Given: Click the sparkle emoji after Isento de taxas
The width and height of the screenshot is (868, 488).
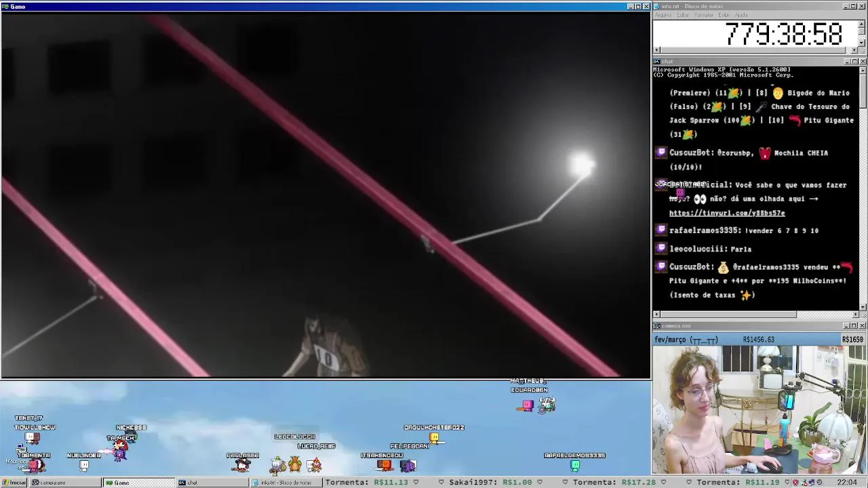Looking at the screenshot, I should (x=745, y=295).
